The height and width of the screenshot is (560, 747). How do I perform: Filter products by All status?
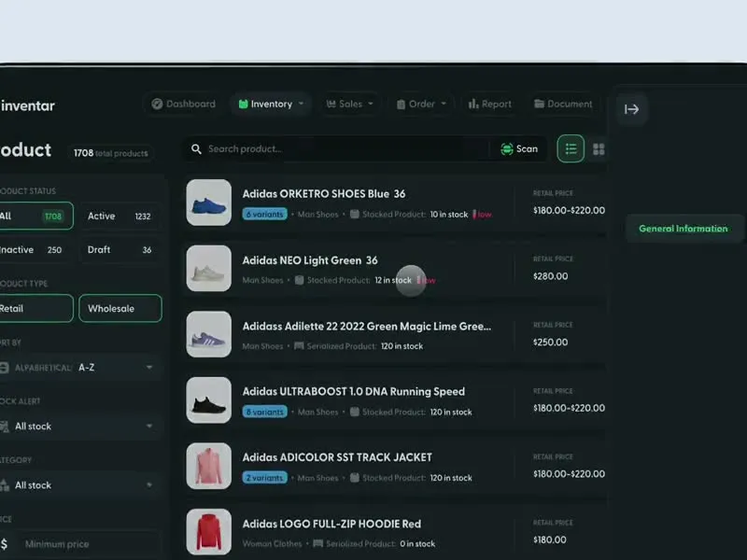coord(35,217)
